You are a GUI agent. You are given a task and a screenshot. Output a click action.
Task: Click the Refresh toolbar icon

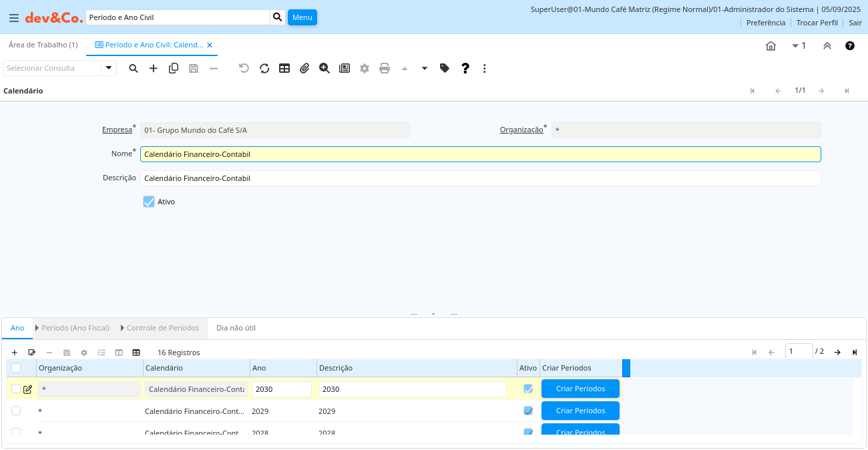[264, 68]
